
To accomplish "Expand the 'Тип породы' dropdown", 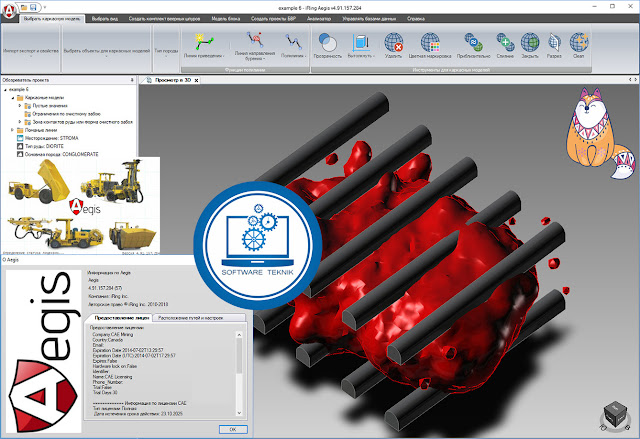I will coord(166,51).
